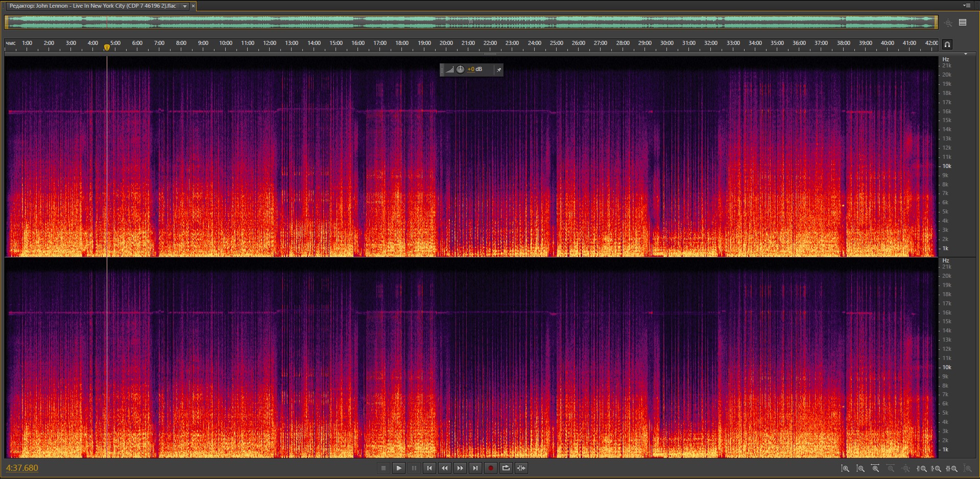
Task: Close the John Lennon flac editor tab
Action: (194, 6)
